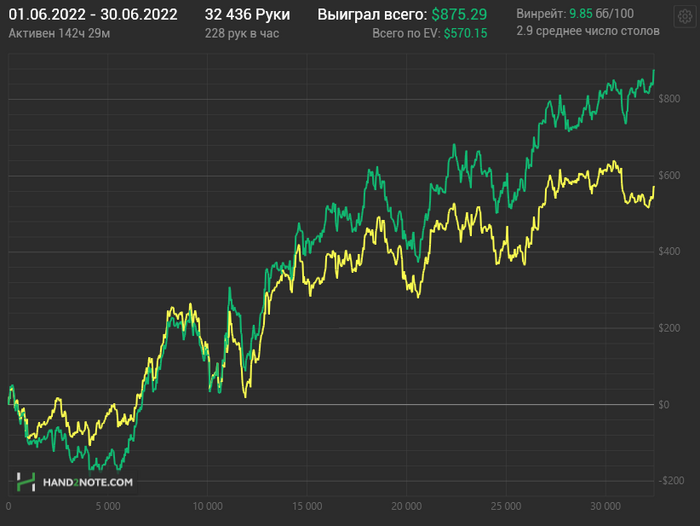Click the date range 01.06.2022 - 30.06.2022
Screen dimensions: 700x526
[93, 15]
